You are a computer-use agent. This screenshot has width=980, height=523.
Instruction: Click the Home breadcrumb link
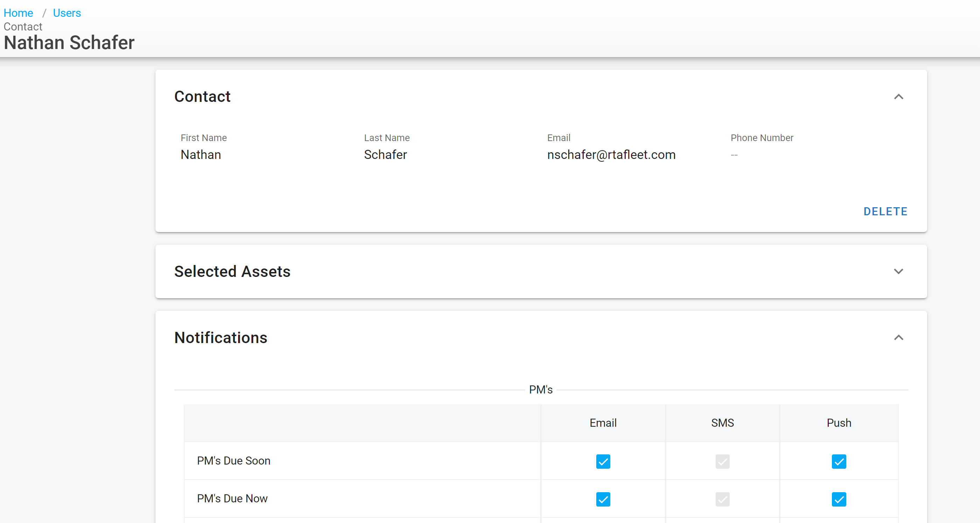click(x=18, y=13)
